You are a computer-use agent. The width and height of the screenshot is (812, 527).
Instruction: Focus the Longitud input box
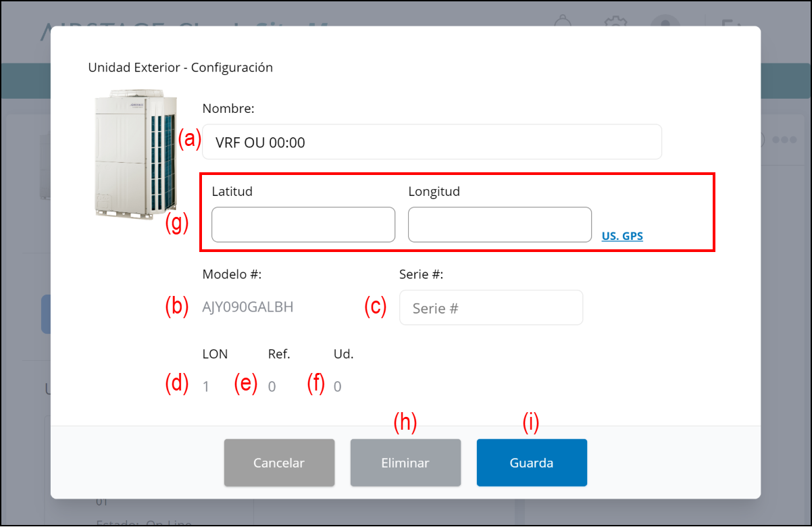click(499, 225)
